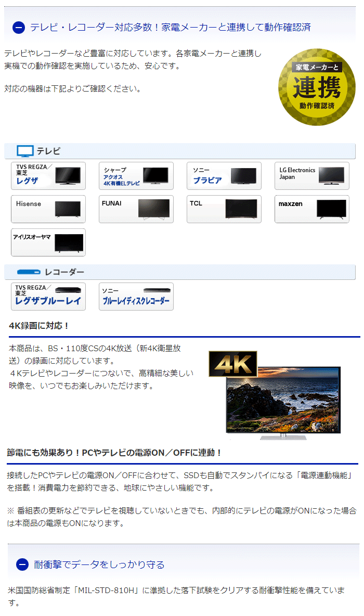Image resolution: width=364 pixels, height=616 pixels.
Task: Open the アイリスオーヤマ TV compatibility button
Action: tap(48, 242)
